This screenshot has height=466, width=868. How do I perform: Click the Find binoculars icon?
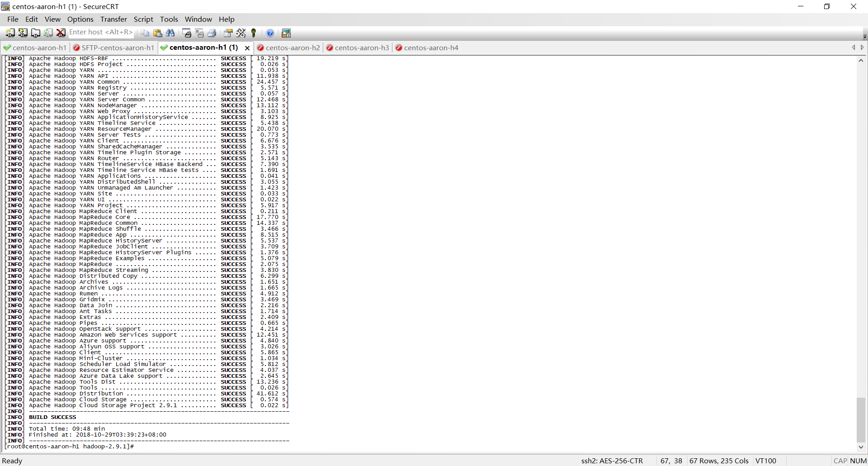click(170, 33)
